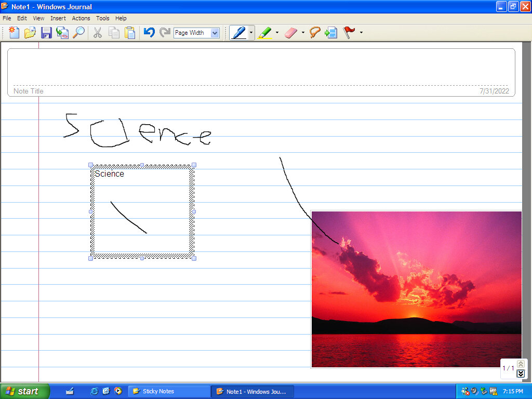Save the note with floppy disk icon

(x=46, y=33)
